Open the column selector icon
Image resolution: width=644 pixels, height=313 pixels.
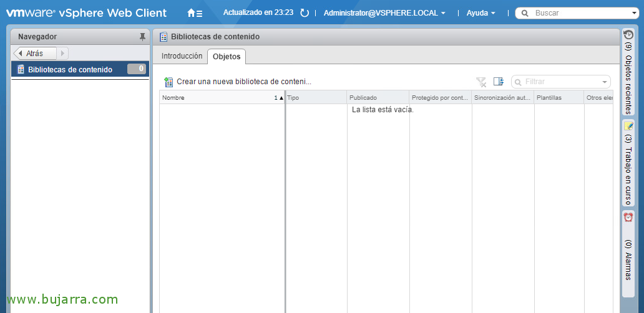[x=499, y=82]
